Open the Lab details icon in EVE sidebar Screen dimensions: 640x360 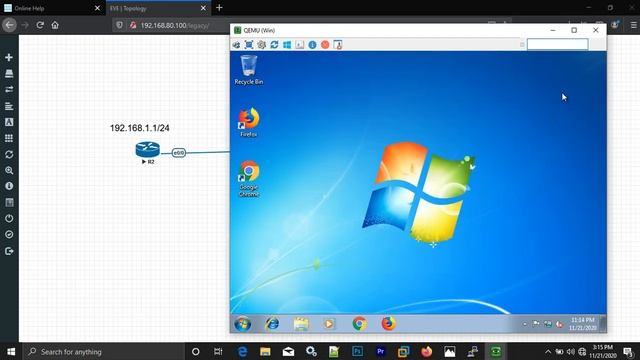tap(9, 202)
